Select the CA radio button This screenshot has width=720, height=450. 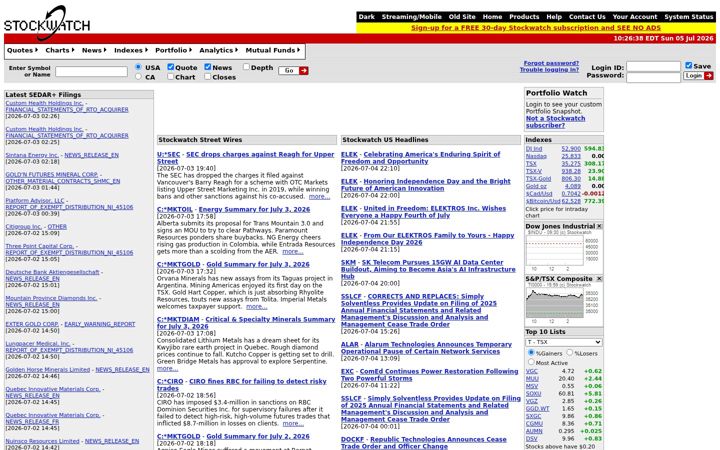pos(138,77)
